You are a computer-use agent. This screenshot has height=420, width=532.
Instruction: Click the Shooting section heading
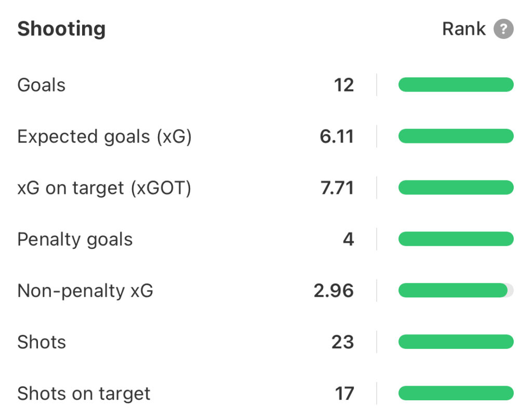pyautogui.click(x=61, y=29)
